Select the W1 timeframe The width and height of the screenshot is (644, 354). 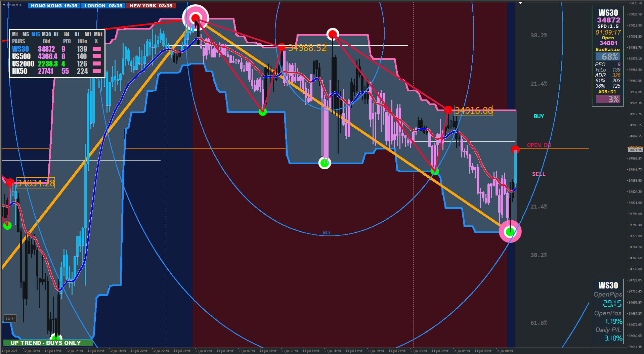(88, 34)
